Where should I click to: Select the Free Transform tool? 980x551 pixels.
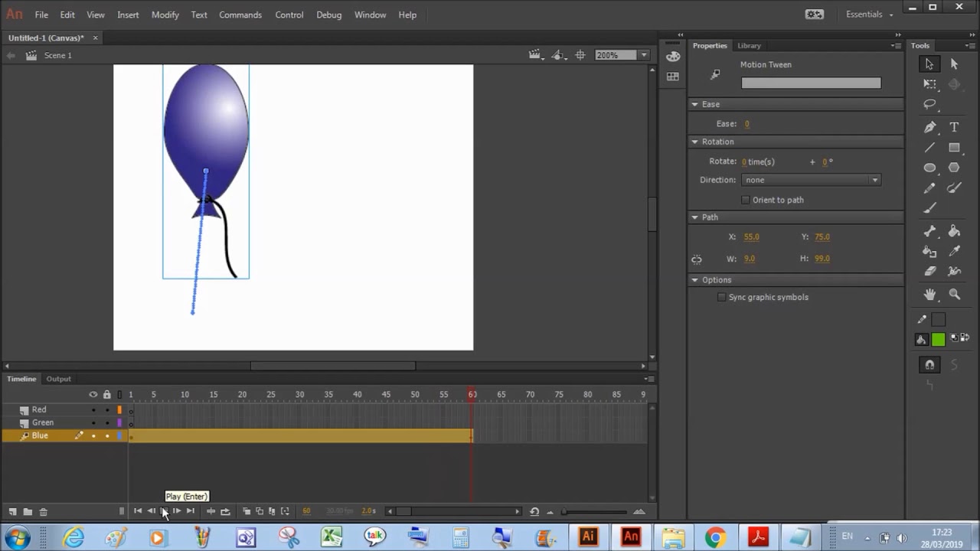929,84
